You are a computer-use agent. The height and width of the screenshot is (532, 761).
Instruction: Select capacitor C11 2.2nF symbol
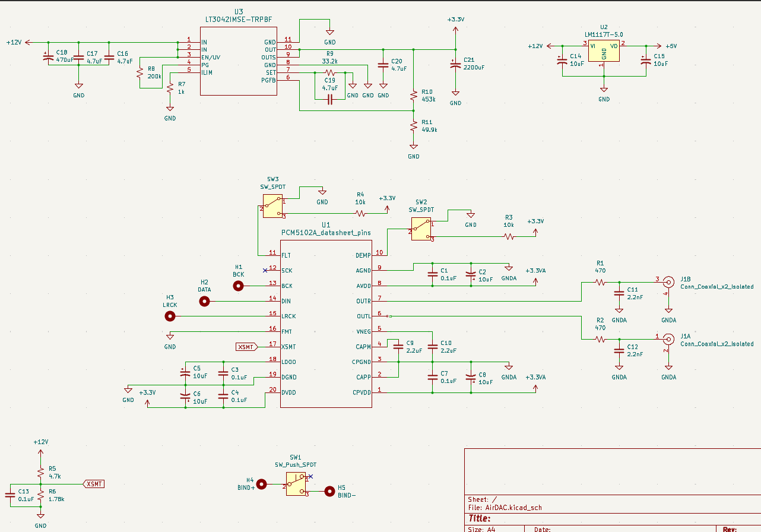click(619, 293)
